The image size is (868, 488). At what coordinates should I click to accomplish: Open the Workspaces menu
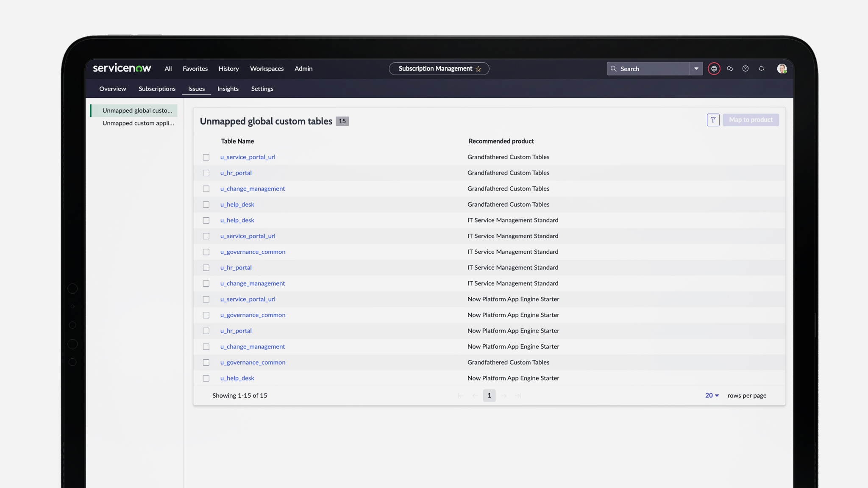267,69
